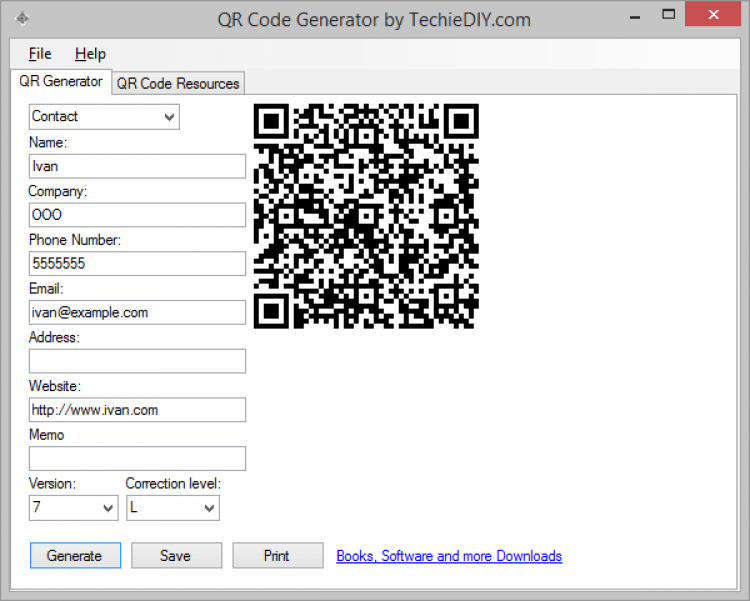The width and height of the screenshot is (750, 601).
Task: Click the Version: label
Action: coord(52,484)
